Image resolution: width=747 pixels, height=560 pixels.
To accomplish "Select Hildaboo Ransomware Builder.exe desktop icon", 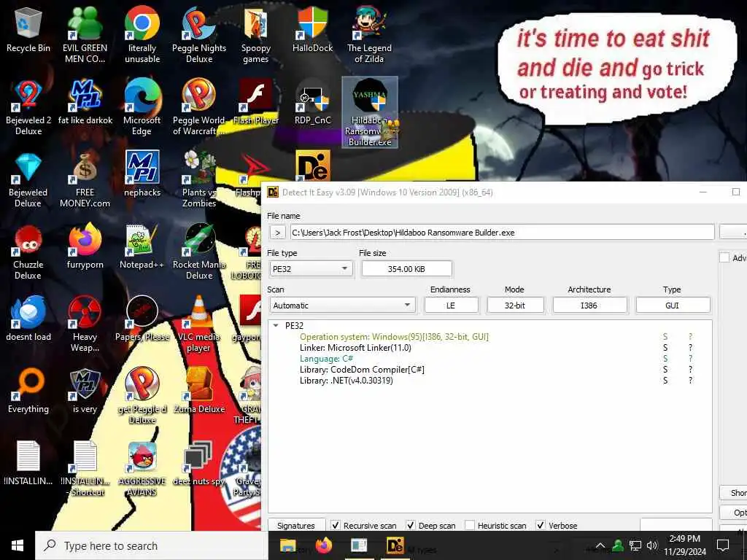I will coord(370,112).
